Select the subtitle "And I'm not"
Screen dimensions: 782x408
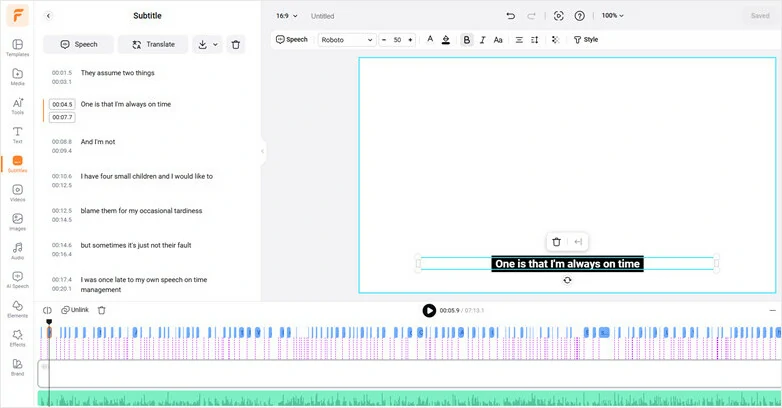(98, 142)
